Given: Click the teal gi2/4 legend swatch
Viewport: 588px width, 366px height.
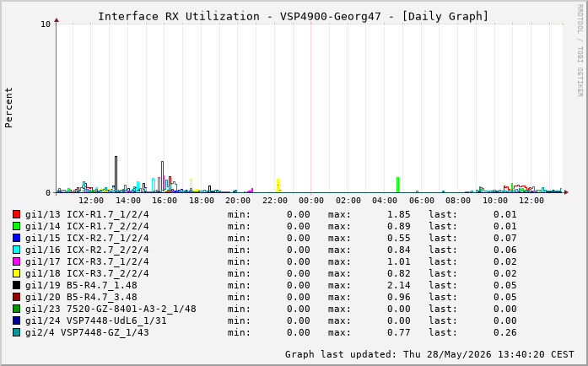Looking at the screenshot, I should click(x=17, y=332).
